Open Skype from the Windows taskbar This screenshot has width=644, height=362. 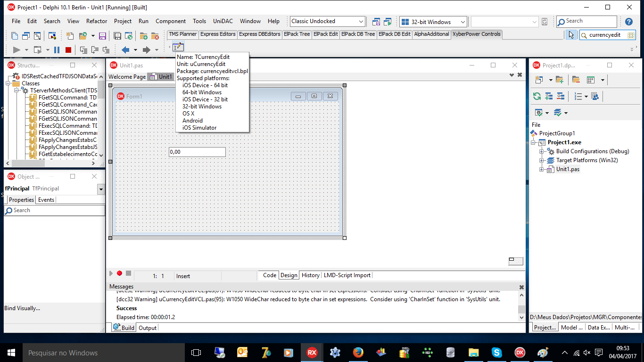pyautogui.click(x=496, y=353)
